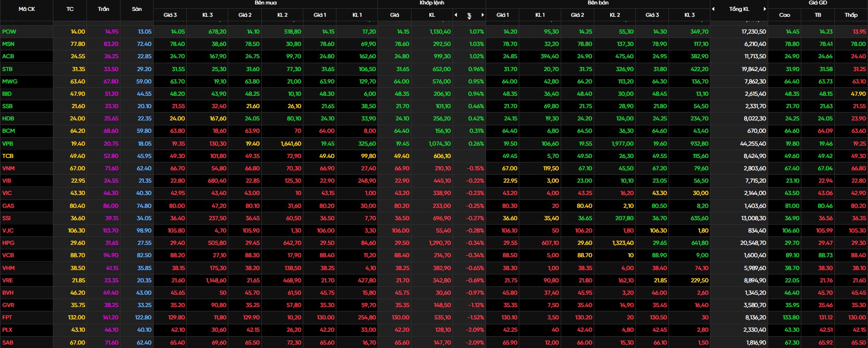Click VJC ceiling price 113.70

point(110,231)
